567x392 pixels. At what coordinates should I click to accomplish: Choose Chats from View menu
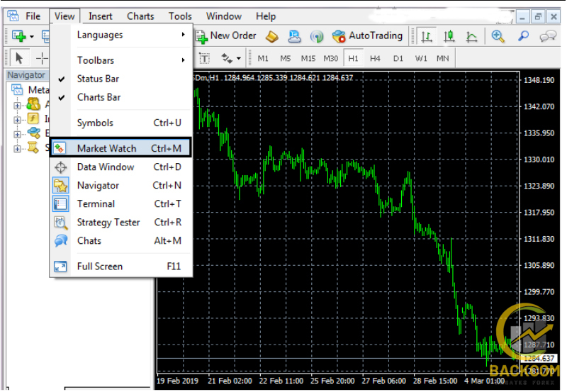click(120, 241)
